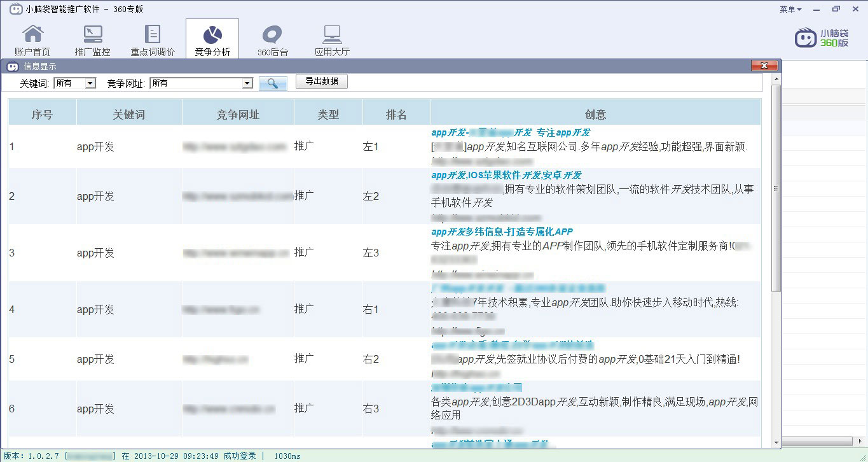The image size is (868, 462).
Task: Click the 信息显示 dialog title icon
Action: [12, 66]
